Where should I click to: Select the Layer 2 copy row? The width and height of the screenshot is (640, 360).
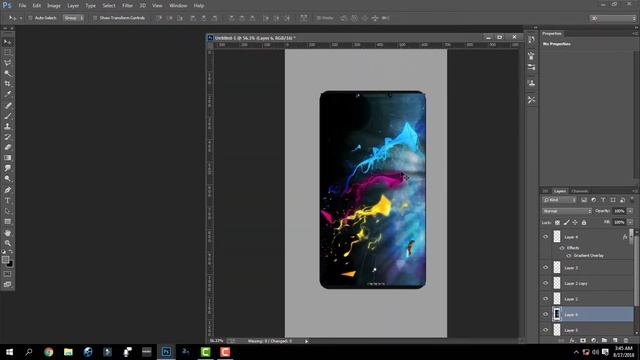coord(587,283)
